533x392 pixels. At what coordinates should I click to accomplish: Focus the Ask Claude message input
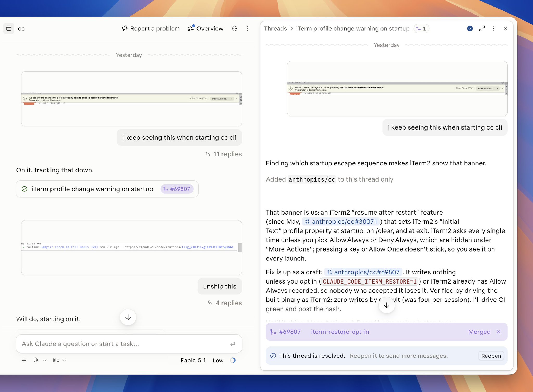click(x=129, y=344)
